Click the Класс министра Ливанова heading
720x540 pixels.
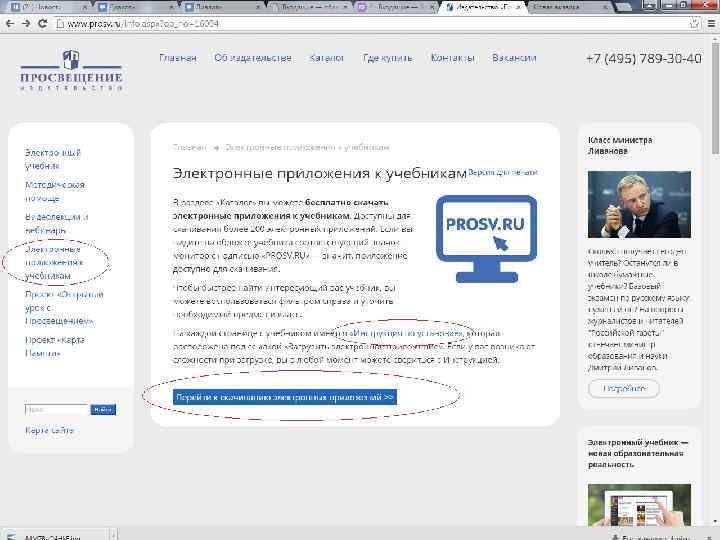pos(620,146)
